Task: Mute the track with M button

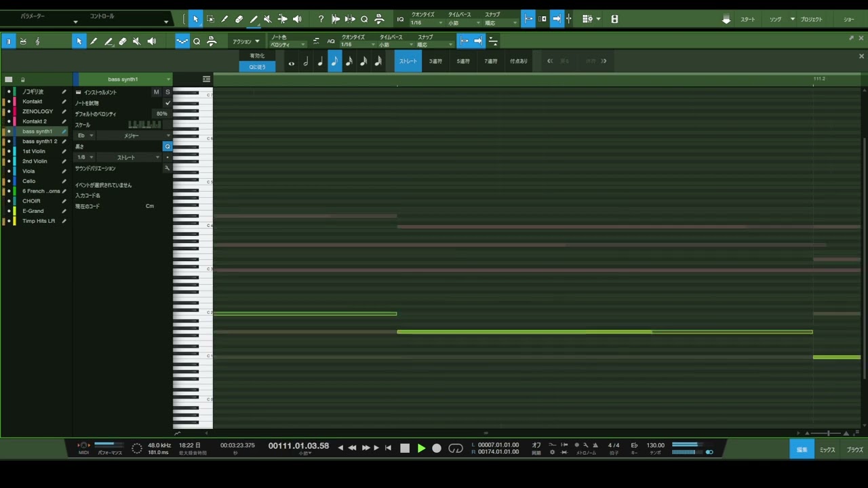Action: coord(156,92)
